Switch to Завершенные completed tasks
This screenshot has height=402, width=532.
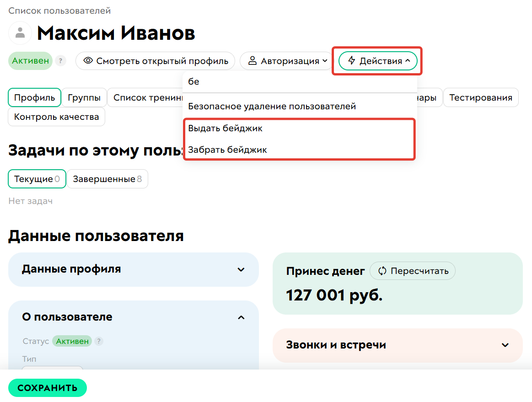(107, 179)
